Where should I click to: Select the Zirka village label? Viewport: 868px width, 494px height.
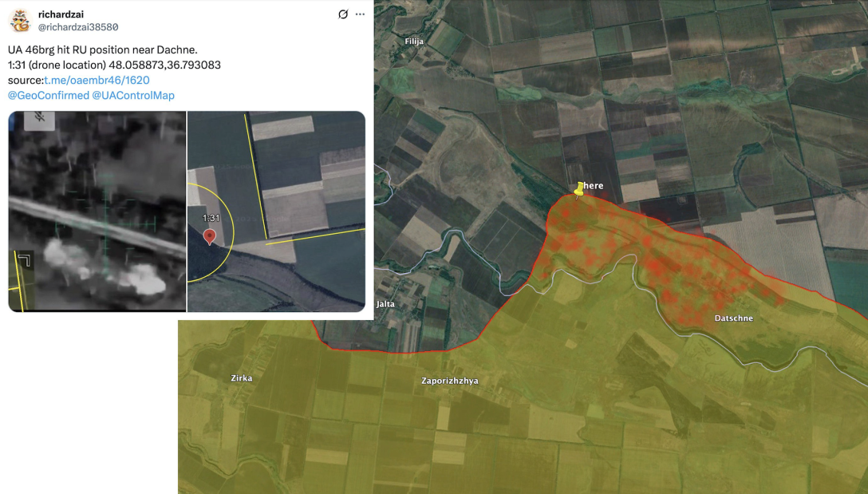click(241, 378)
